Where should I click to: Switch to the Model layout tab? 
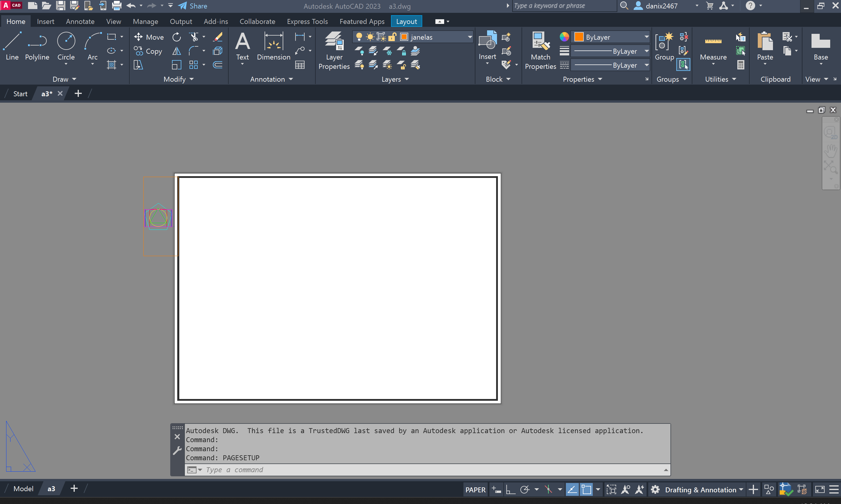pos(23,488)
